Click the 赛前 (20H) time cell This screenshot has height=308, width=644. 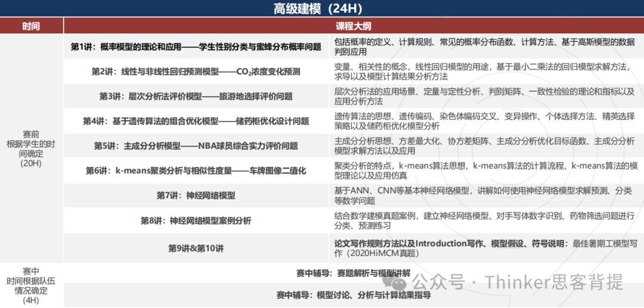point(31,148)
